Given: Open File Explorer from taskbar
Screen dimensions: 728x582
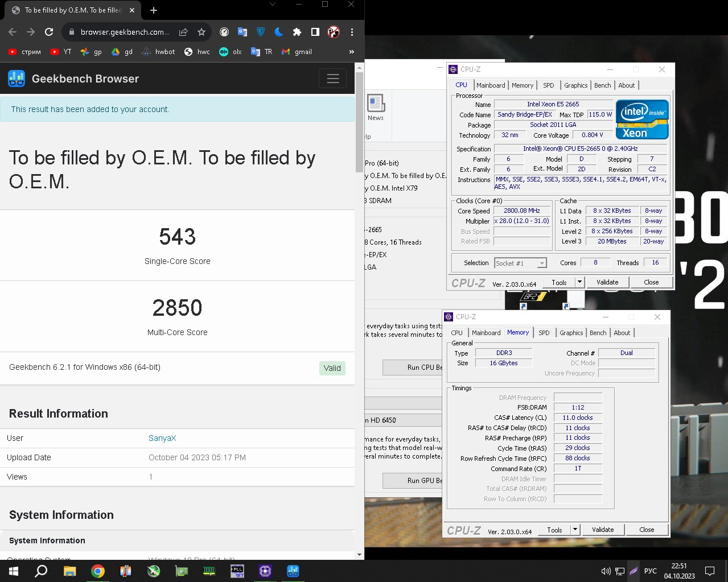Looking at the screenshot, I should [x=69, y=571].
